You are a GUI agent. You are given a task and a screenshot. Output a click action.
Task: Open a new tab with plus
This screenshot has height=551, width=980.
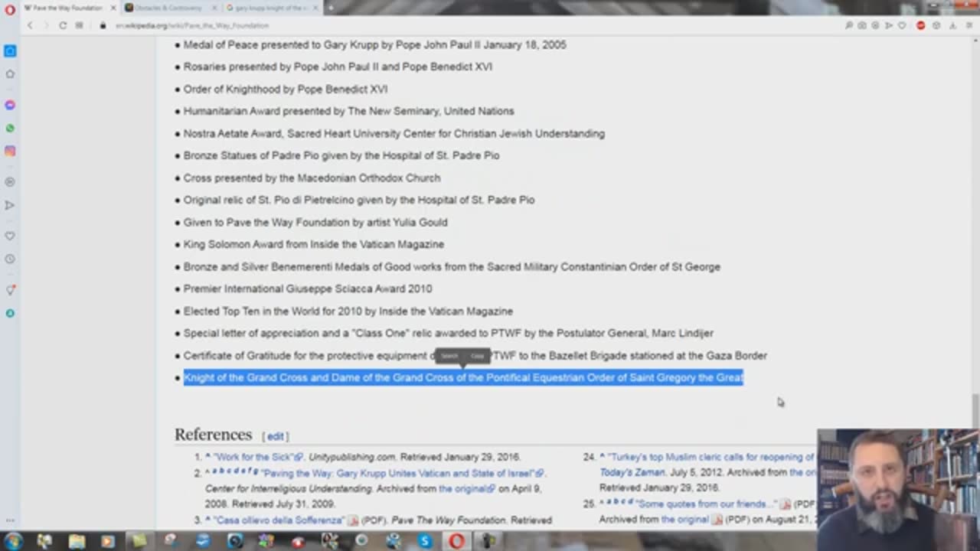[332, 8]
